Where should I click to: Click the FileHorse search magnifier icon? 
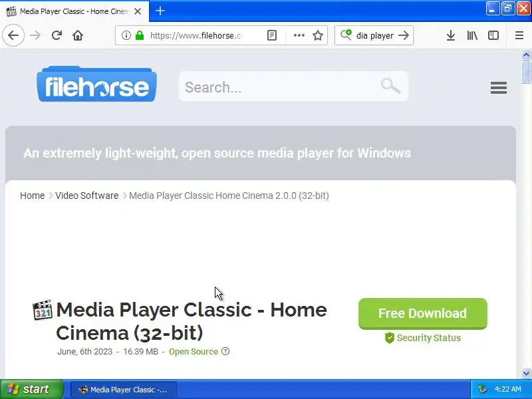[390, 86]
